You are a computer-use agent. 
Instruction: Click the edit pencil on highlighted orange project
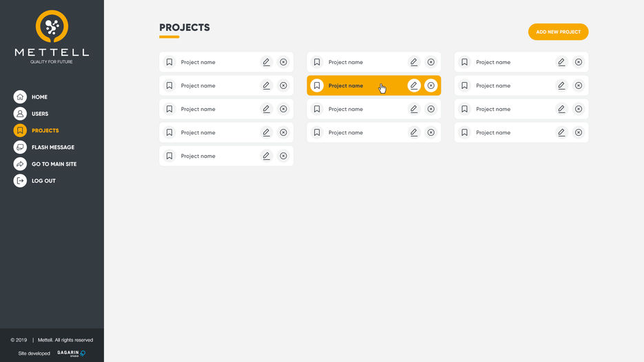pyautogui.click(x=413, y=86)
